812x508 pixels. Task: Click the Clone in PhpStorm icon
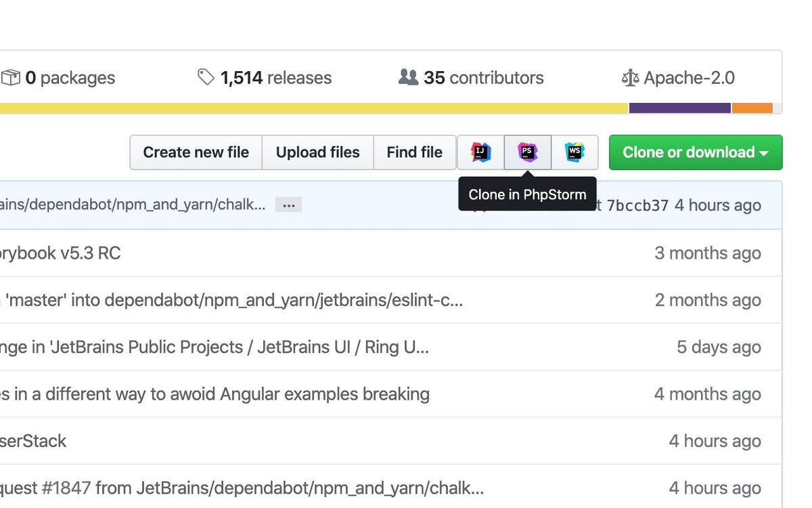[x=528, y=152]
